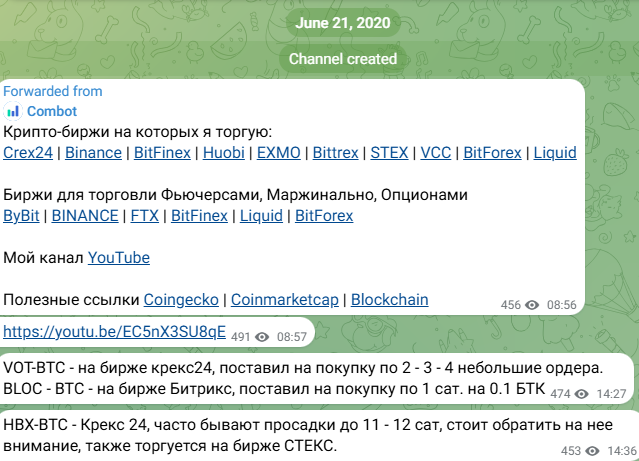Open the YouTube channel link
639x461 pixels.
(x=119, y=258)
